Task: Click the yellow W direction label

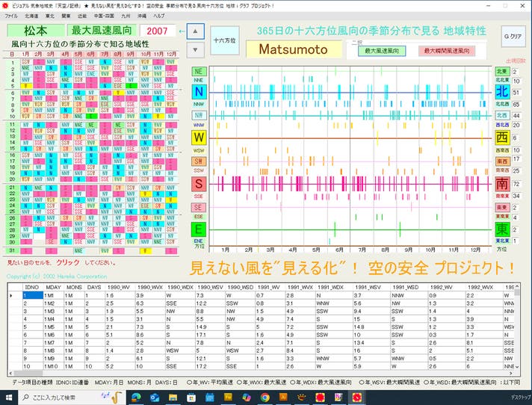Action: [199, 137]
